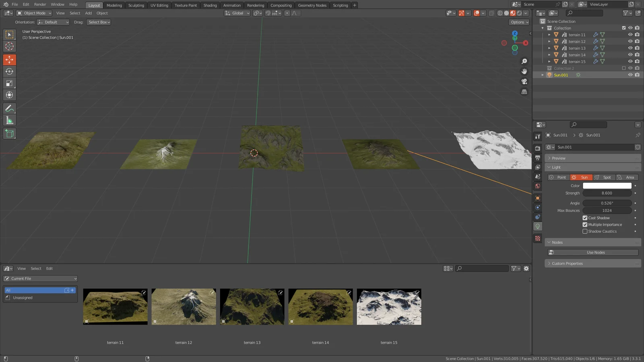Screen dimensions: 644x362
Task: Expand the terrain 11 tree item
Action: pyautogui.click(x=549, y=35)
